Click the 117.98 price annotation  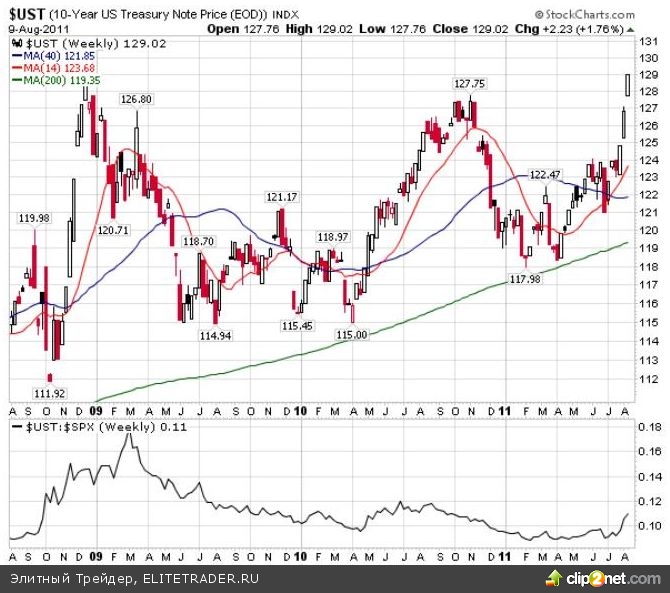coord(525,279)
